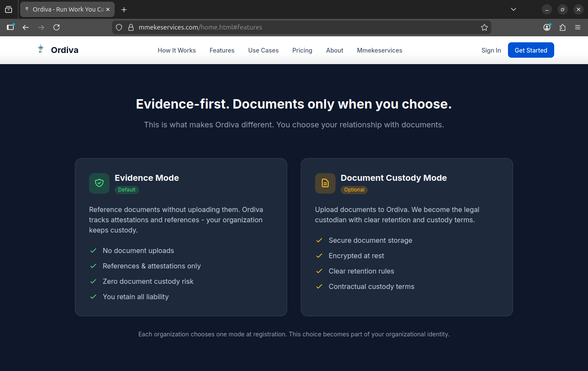588x371 pixels.
Task: Click the Sign In link
Action: tap(491, 50)
